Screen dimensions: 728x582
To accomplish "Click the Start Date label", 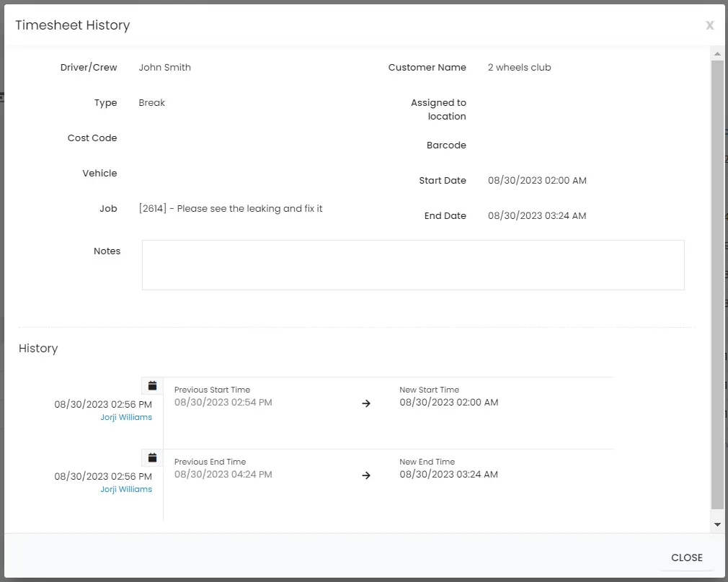I will (443, 181).
